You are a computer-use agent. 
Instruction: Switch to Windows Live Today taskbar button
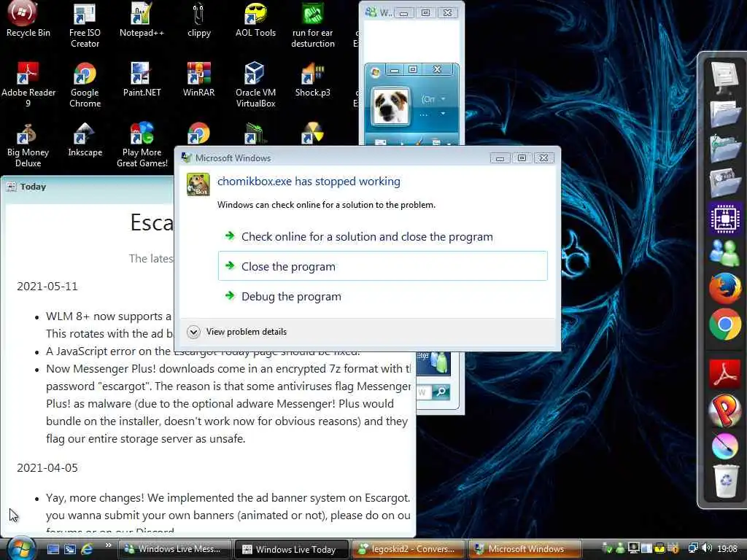tap(292, 549)
